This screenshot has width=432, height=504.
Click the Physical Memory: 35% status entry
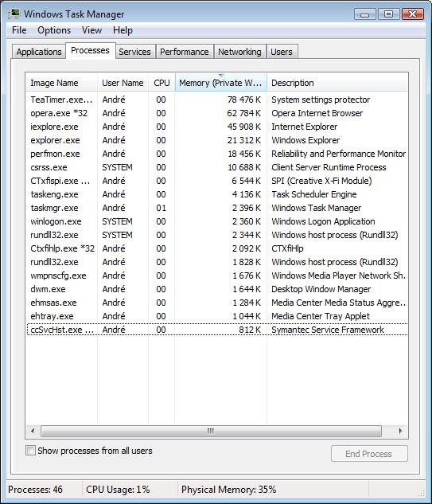click(x=228, y=490)
